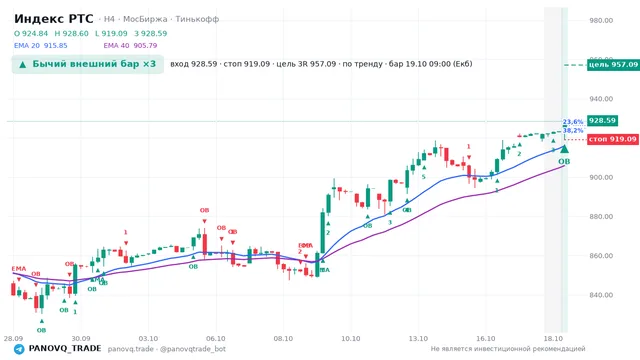The height and width of the screenshot is (360, 640).
Task: Click the 08.10 date on time axis
Action: coord(283,339)
